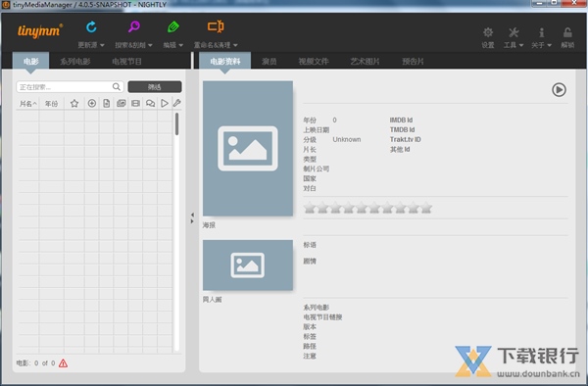Click the about info icon
This screenshot has height=386, width=588.
(x=542, y=32)
